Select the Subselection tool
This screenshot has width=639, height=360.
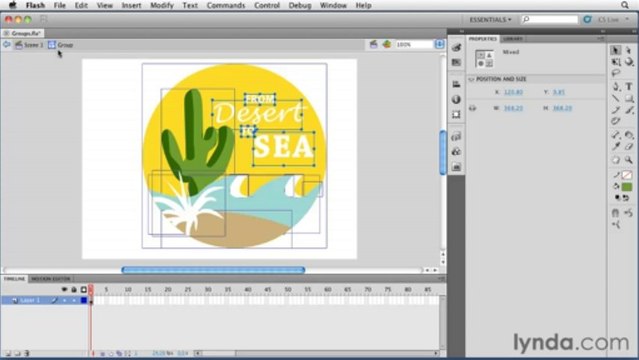(x=629, y=50)
